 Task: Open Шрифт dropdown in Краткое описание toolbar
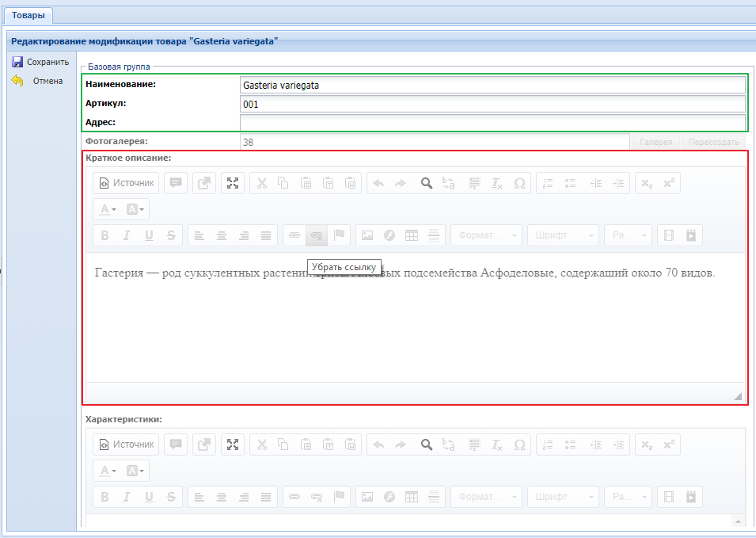[563, 235]
